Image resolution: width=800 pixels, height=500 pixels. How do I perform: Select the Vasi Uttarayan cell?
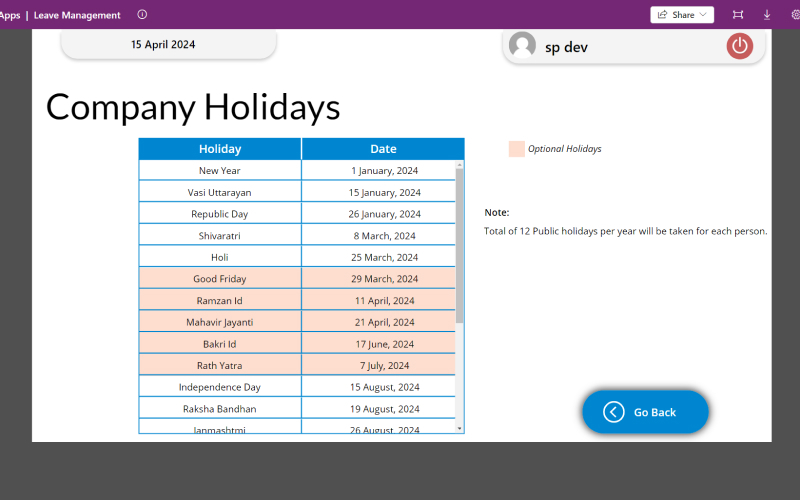pos(220,192)
